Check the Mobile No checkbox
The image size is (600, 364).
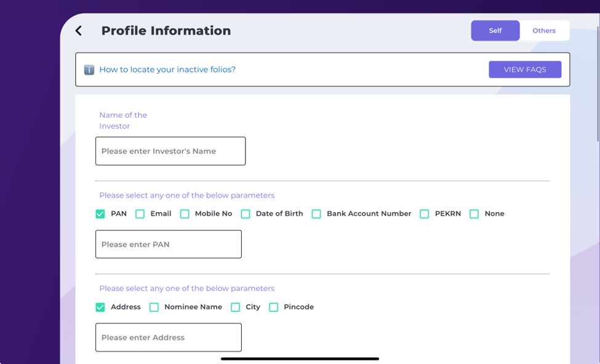[x=185, y=214]
